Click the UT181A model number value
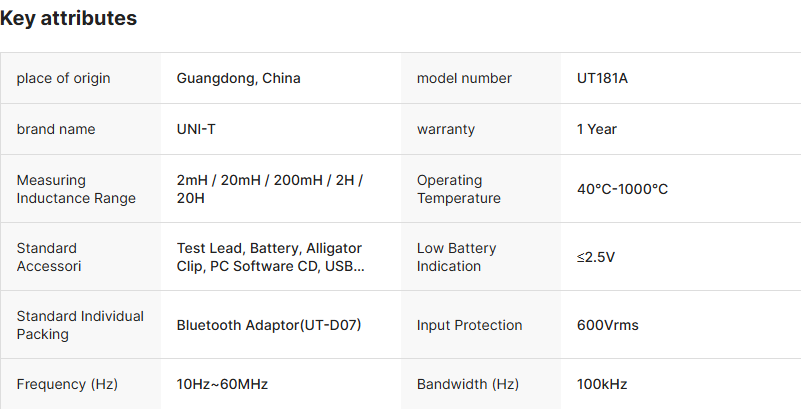Screen dimensions: 801x409 pyautogui.click(x=602, y=78)
